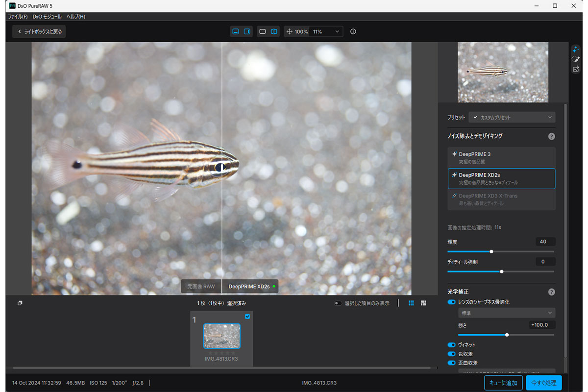Switch to single image view icon
Image resolution: width=588 pixels, height=392 pixels.
pos(263,31)
